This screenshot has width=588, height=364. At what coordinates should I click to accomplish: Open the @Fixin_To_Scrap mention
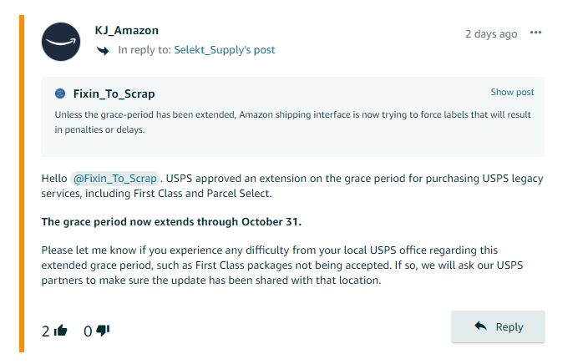(x=115, y=179)
